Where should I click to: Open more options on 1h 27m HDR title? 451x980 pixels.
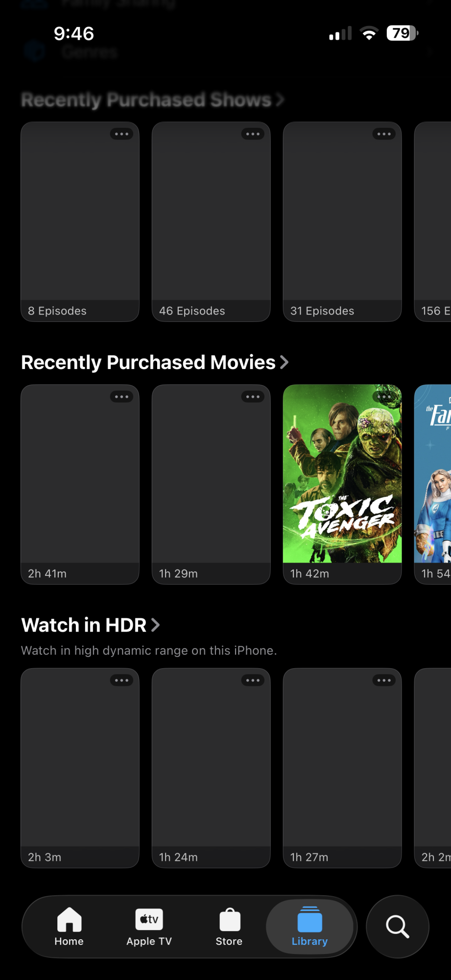[x=384, y=680]
